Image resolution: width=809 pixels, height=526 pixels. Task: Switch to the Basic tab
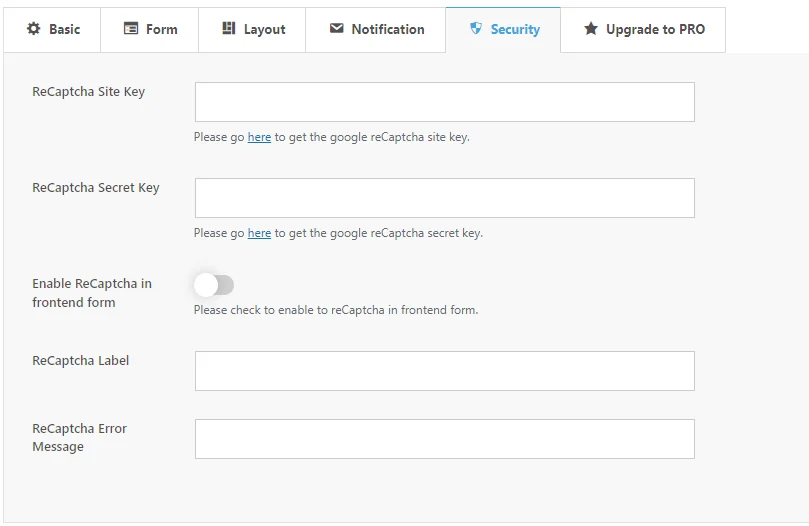[x=54, y=29]
